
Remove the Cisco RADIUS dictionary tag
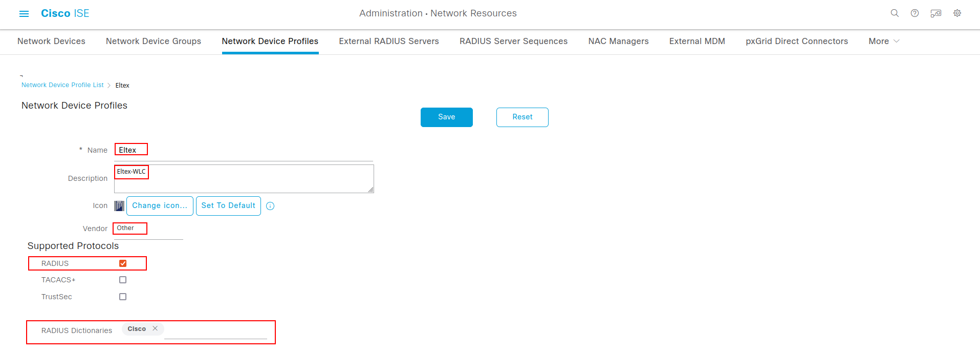tap(155, 328)
